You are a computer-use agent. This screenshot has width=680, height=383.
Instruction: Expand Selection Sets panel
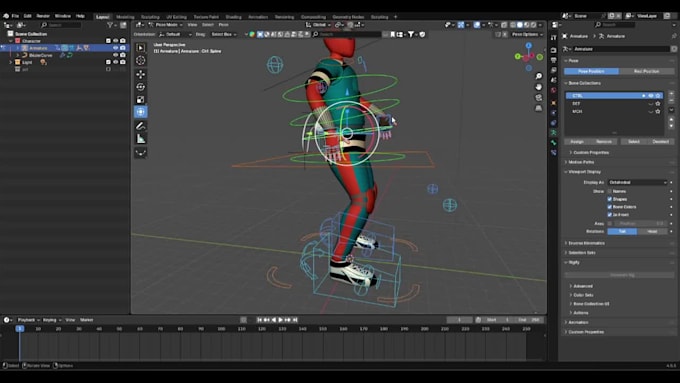pyautogui.click(x=581, y=253)
